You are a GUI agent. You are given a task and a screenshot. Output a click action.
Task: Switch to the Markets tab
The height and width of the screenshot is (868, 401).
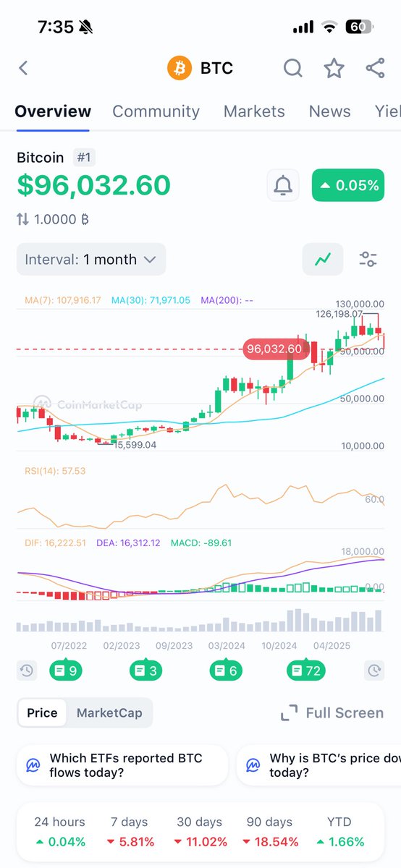pyautogui.click(x=254, y=111)
